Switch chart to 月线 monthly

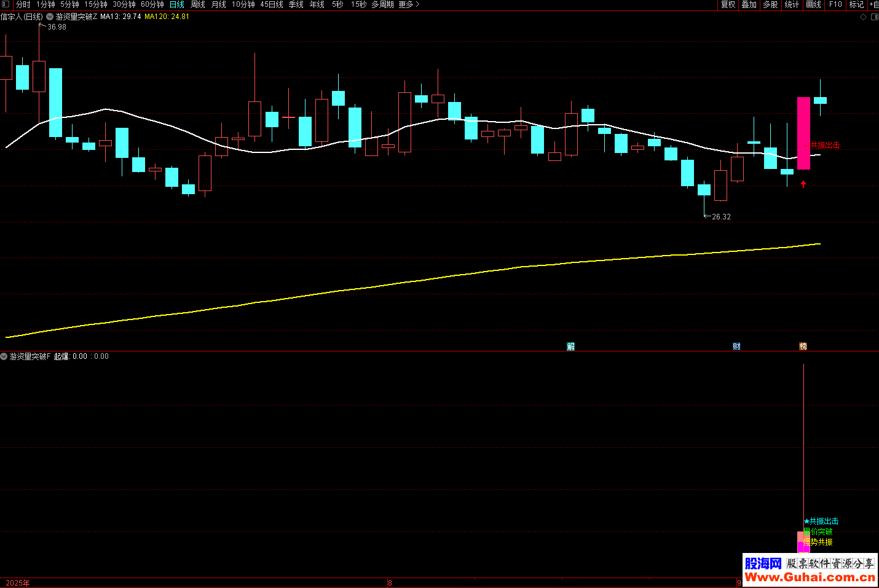(x=219, y=4)
